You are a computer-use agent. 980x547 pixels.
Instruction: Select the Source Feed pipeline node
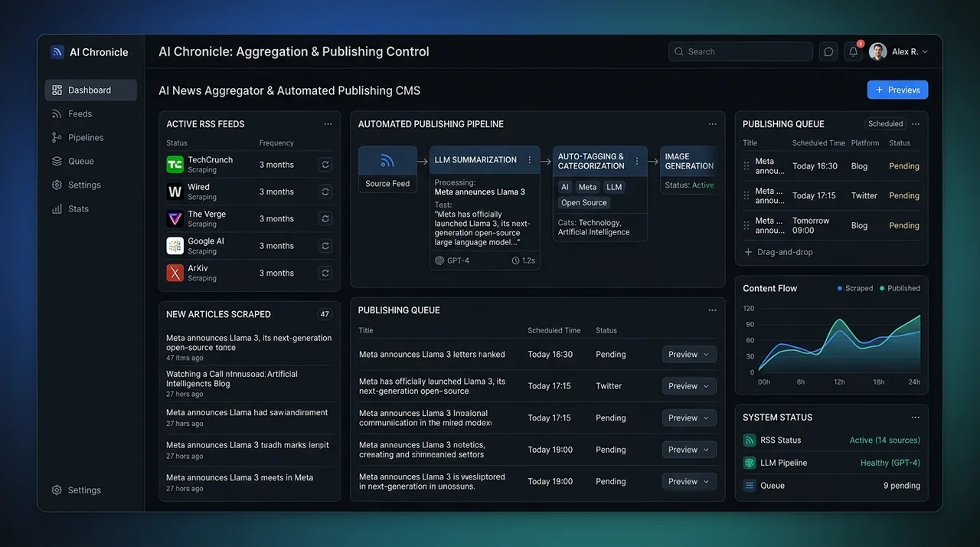tap(387, 169)
